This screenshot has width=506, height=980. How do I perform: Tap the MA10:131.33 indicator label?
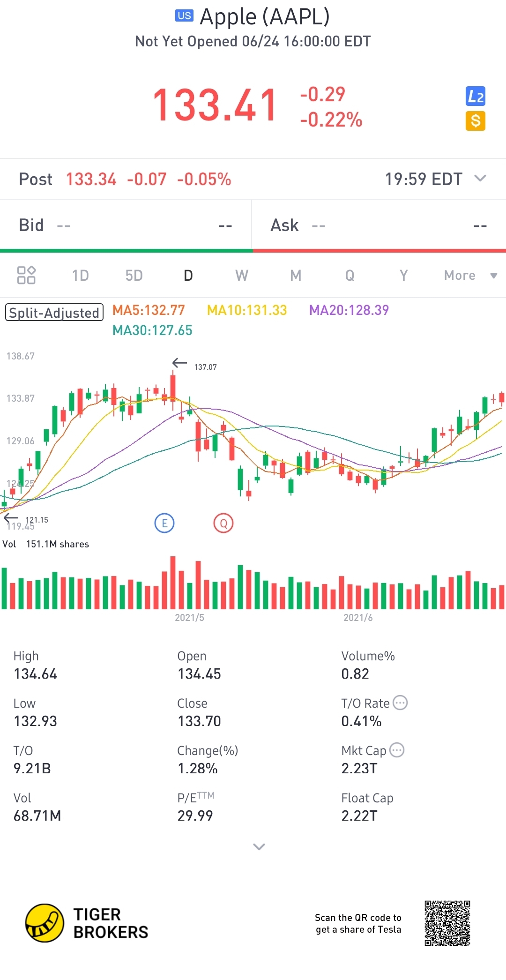pos(247,310)
